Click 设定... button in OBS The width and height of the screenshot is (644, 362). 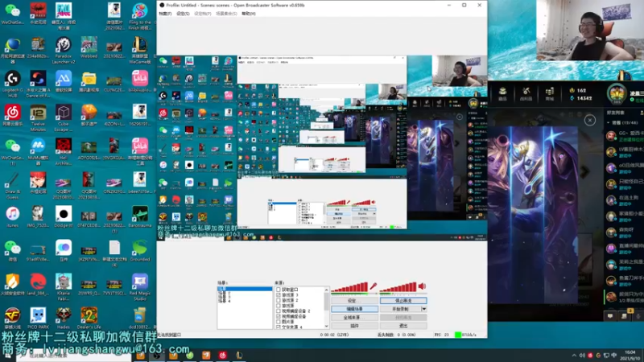pos(354,301)
